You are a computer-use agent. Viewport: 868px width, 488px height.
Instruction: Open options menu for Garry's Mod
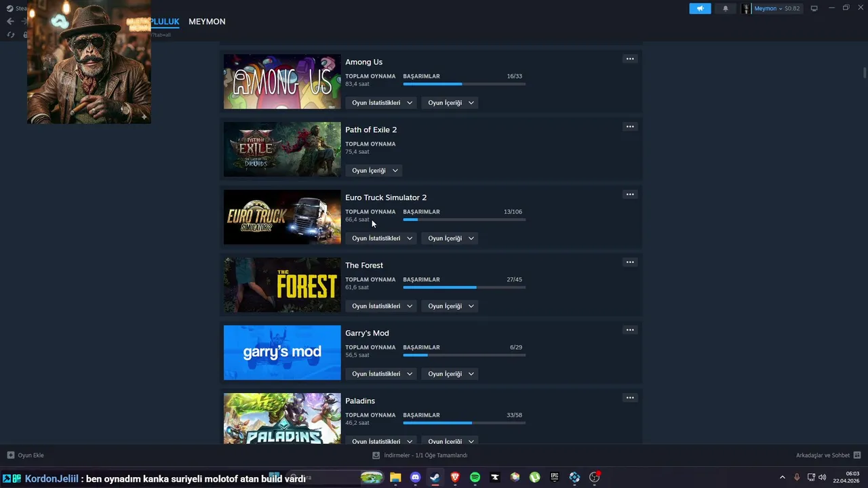(x=630, y=330)
